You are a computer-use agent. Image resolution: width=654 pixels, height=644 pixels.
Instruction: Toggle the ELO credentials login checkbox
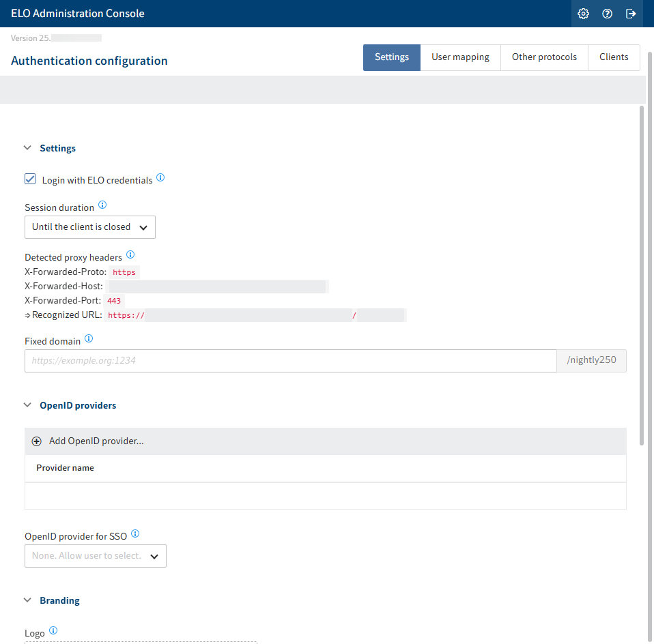30,178
